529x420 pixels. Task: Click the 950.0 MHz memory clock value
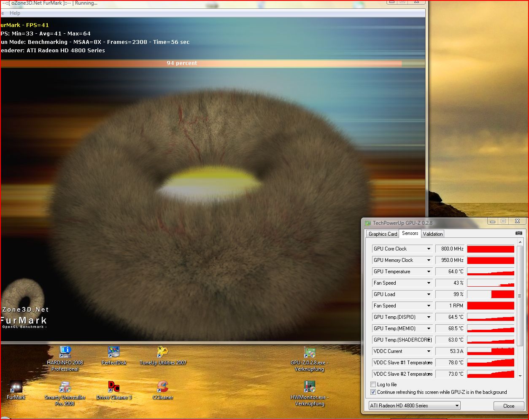tap(450, 260)
